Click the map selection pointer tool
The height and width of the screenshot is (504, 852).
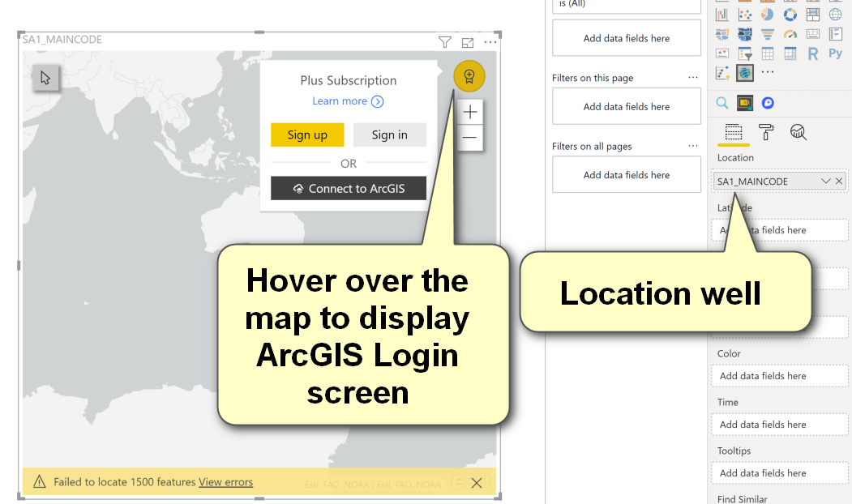pos(45,79)
